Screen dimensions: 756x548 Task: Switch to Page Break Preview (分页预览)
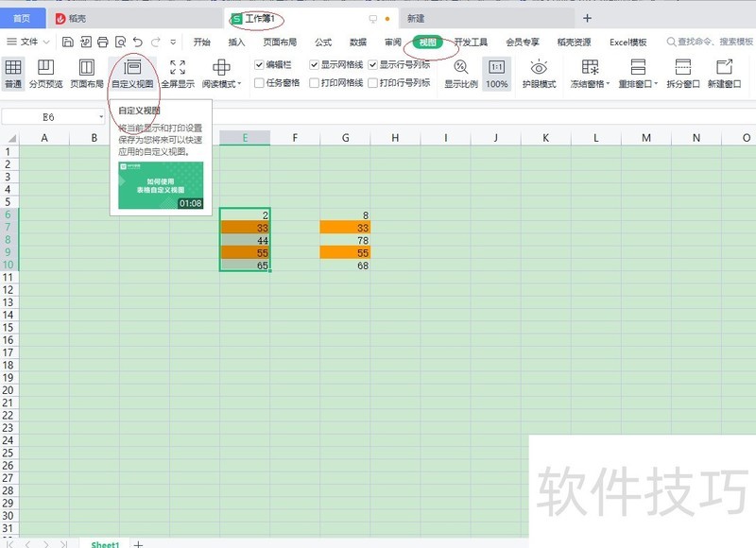(45, 73)
